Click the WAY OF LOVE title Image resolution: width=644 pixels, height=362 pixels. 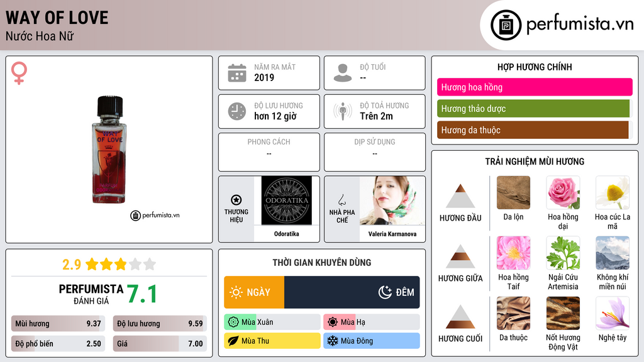pyautogui.click(x=57, y=18)
